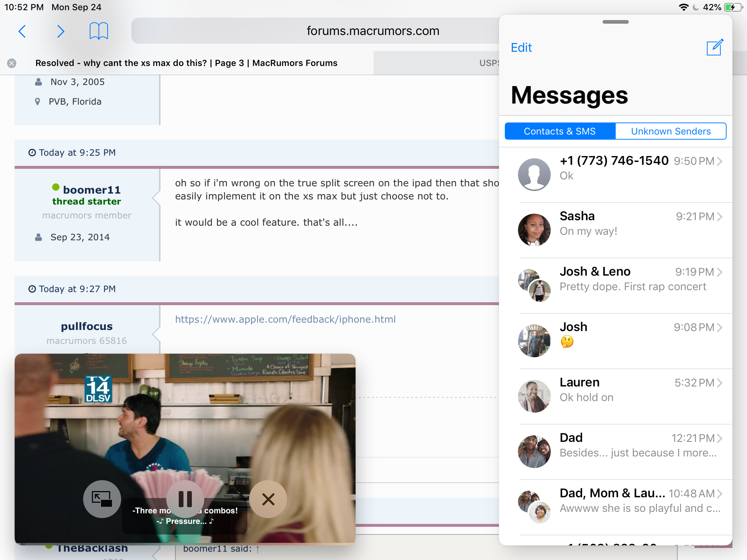Pause the picture-in-picture video
The image size is (747, 560).
tap(185, 499)
